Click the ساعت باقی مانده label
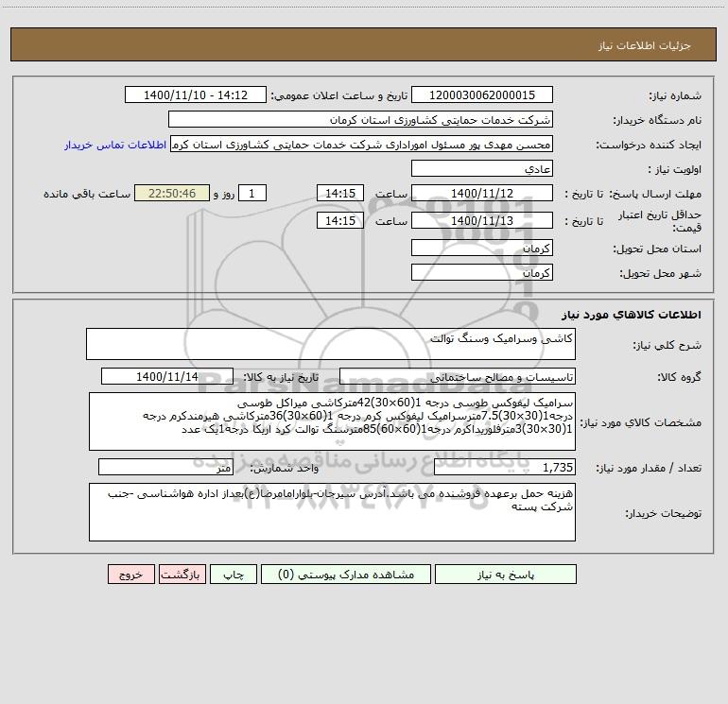Screen dimensions: 728x704 pyautogui.click(x=87, y=194)
